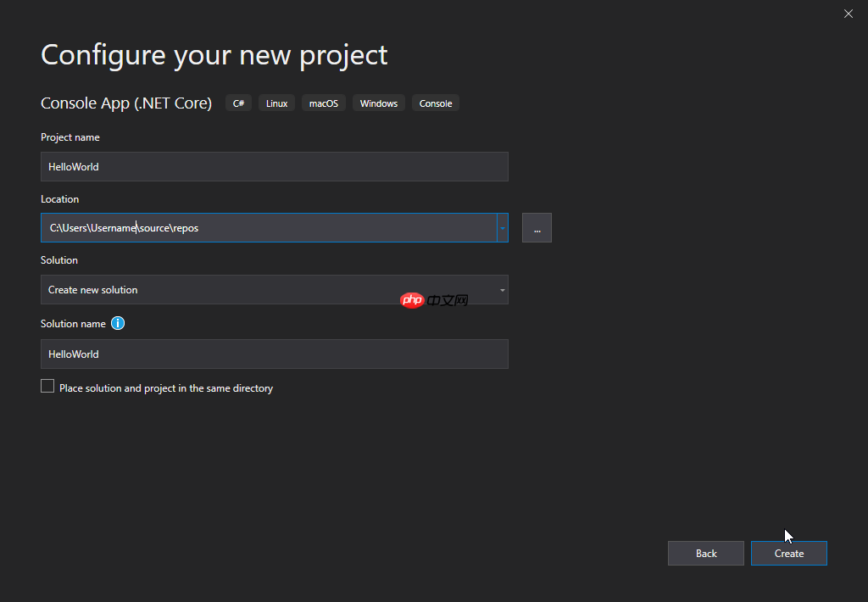The width and height of the screenshot is (868, 602).
Task: Click the Solution name info icon
Action: (117, 323)
